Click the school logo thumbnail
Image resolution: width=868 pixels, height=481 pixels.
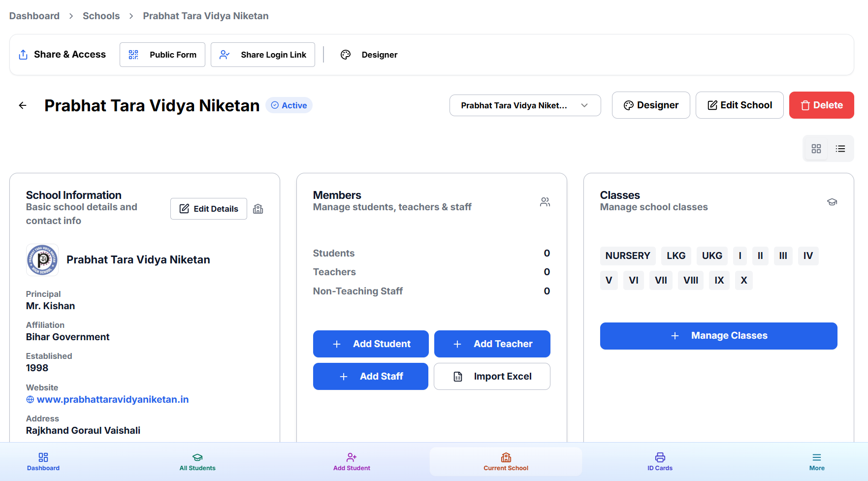42,259
